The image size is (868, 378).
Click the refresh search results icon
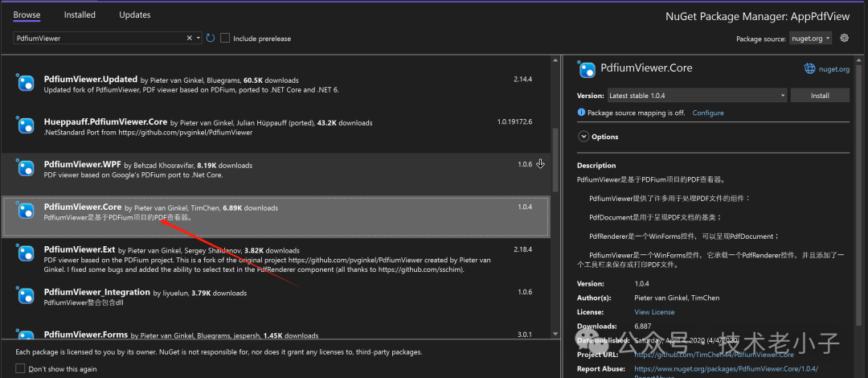(211, 38)
